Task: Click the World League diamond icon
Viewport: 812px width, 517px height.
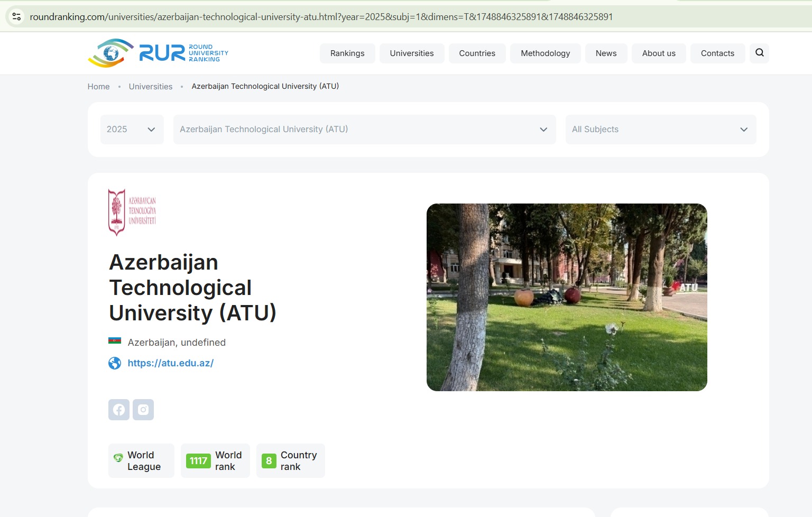Action: pos(118,458)
